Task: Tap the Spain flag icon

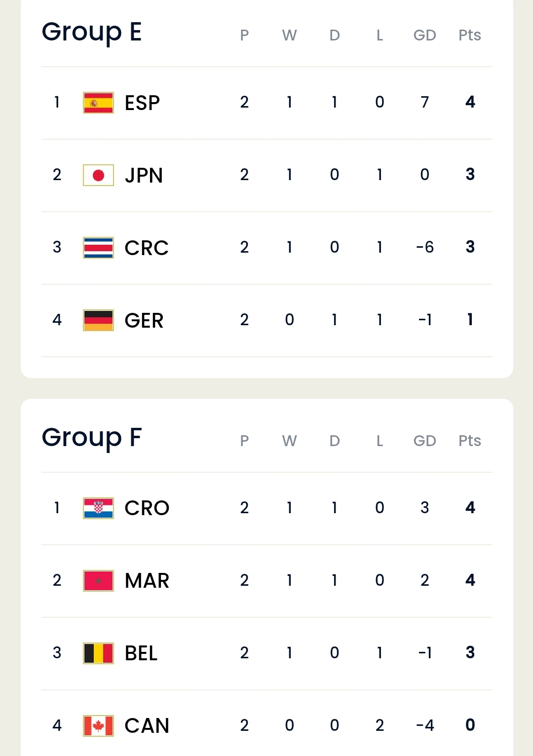Action: point(98,103)
